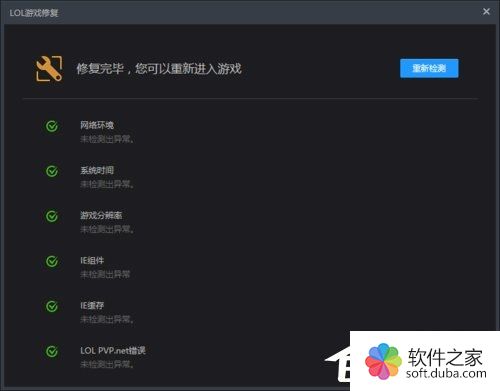Image resolution: width=500 pixels, height=391 pixels.
Task: Select the LOL PVP.net错误 result label
Action: 113,350
